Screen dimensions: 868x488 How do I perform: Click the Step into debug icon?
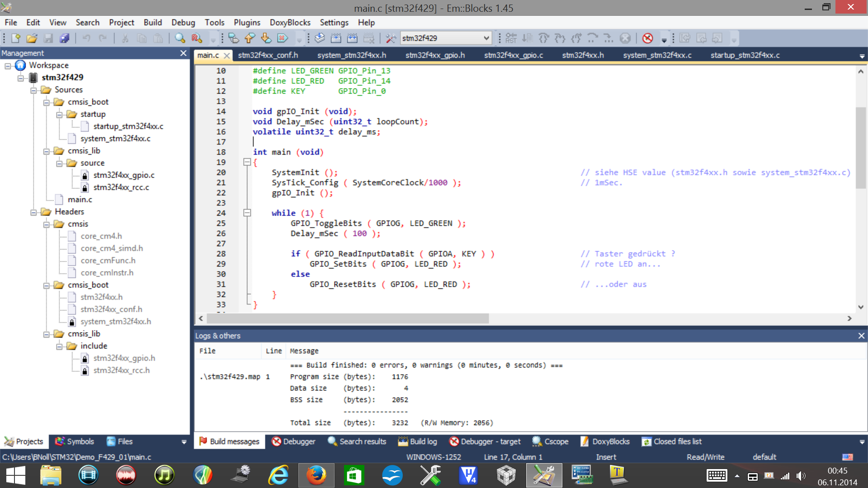point(560,38)
